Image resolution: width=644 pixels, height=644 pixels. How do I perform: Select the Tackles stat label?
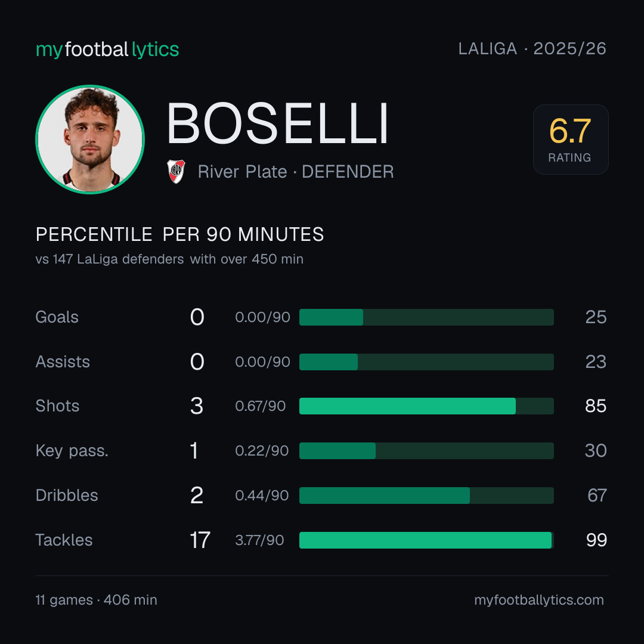pyautogui.click(x=64, y=540)
